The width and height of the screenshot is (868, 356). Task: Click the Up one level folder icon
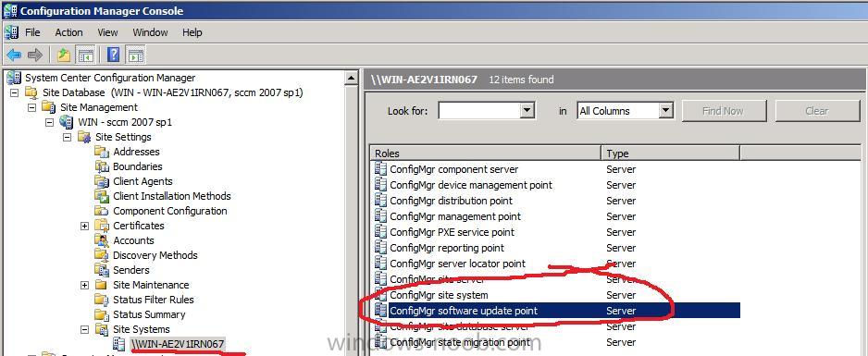pyautogui.click(x=64, y=55)
